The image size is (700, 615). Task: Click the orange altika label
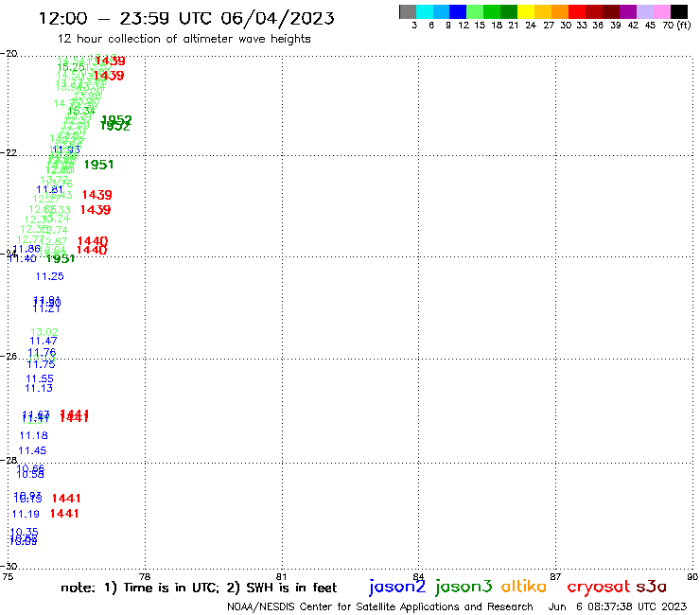(x=524, y=587)
